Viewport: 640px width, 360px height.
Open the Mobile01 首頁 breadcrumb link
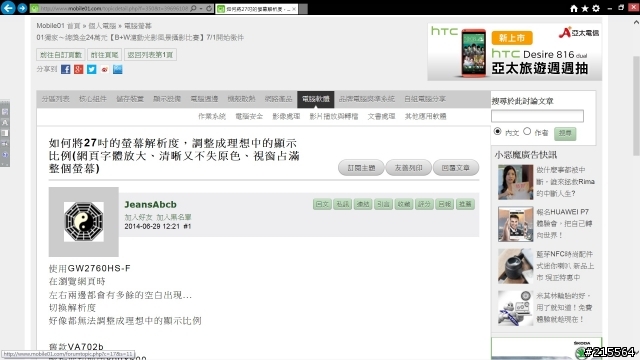point(58,26)
